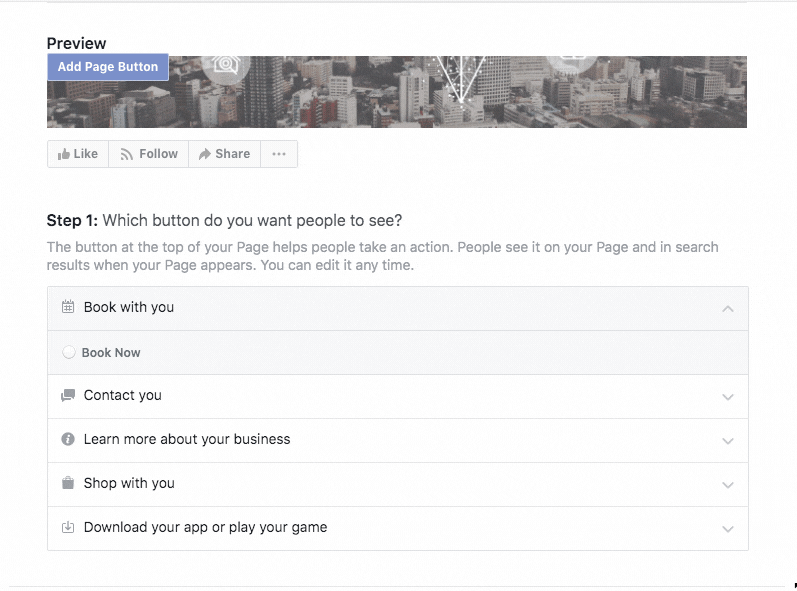Viewport: 797px width, 591px height.
Task: Expand the Contact you section chevron
Action: tap(728, 397)
